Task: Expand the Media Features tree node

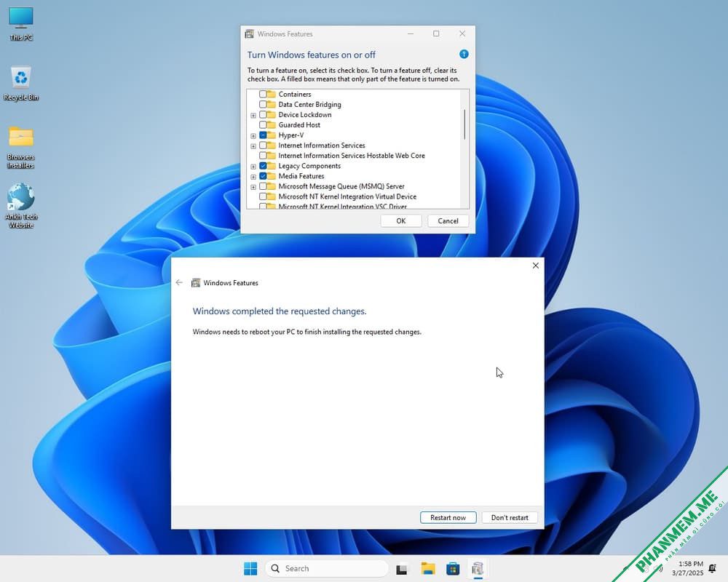Action: 253,176
